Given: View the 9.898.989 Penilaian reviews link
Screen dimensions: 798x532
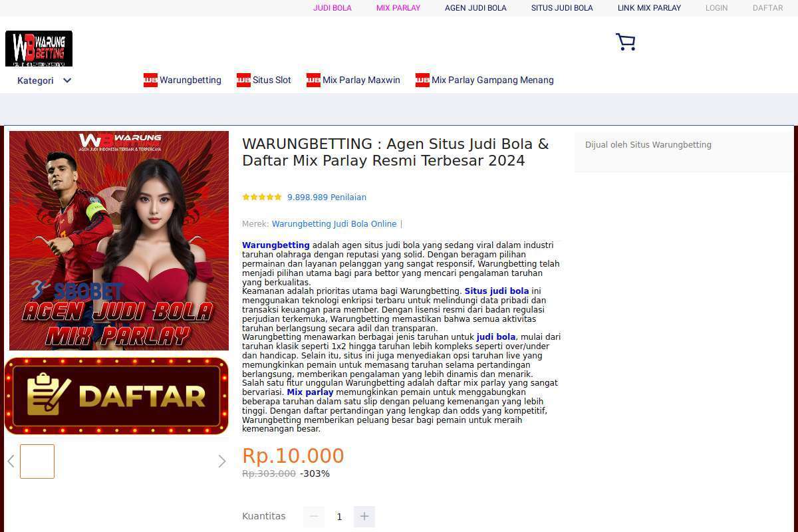Looking at the screenshot, I should tap(327, 197).
